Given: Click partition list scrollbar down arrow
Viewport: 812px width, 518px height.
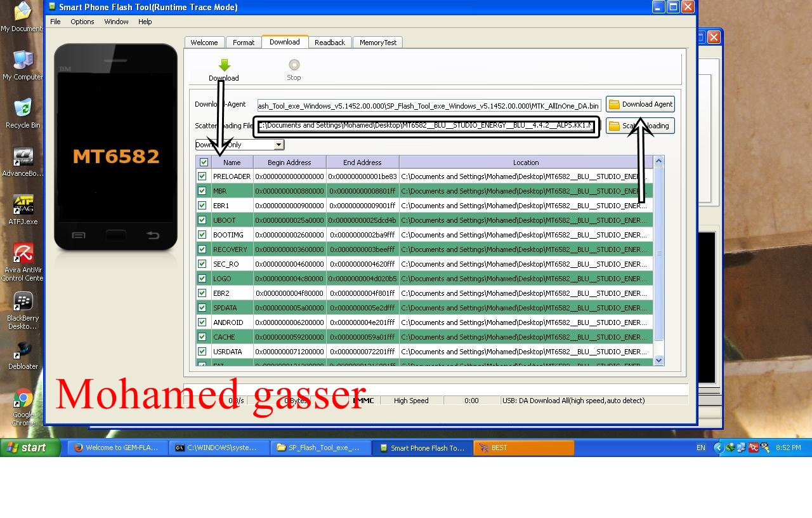Looking at the screenshot, I should tap(658, 361).
